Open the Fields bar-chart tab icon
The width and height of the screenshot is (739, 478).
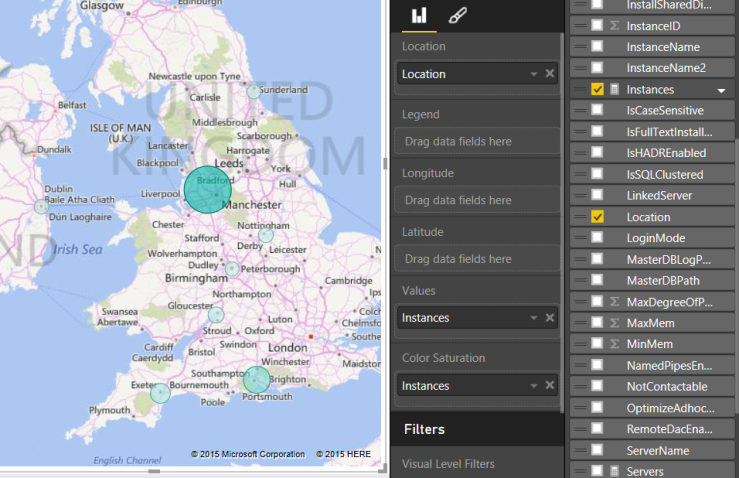point(419,16)
